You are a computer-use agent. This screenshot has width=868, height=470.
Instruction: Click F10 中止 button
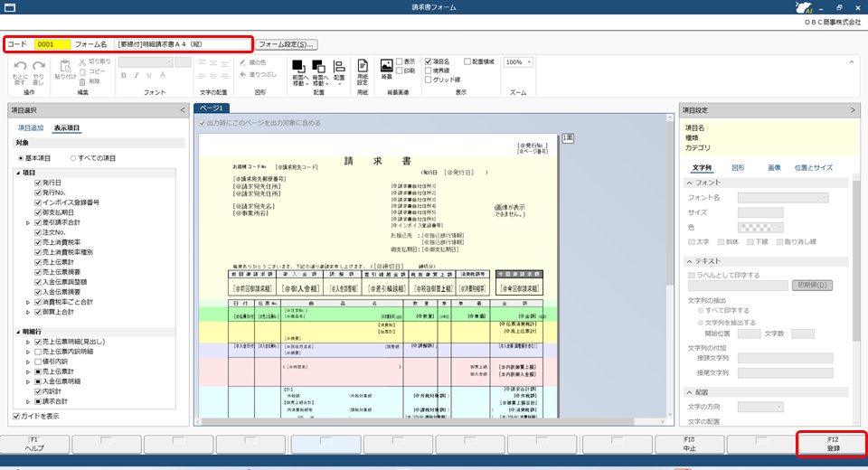point(689,445)
